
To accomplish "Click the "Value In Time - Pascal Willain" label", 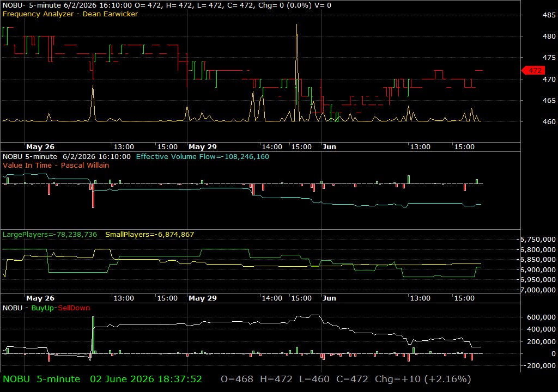I will [56, 165].
